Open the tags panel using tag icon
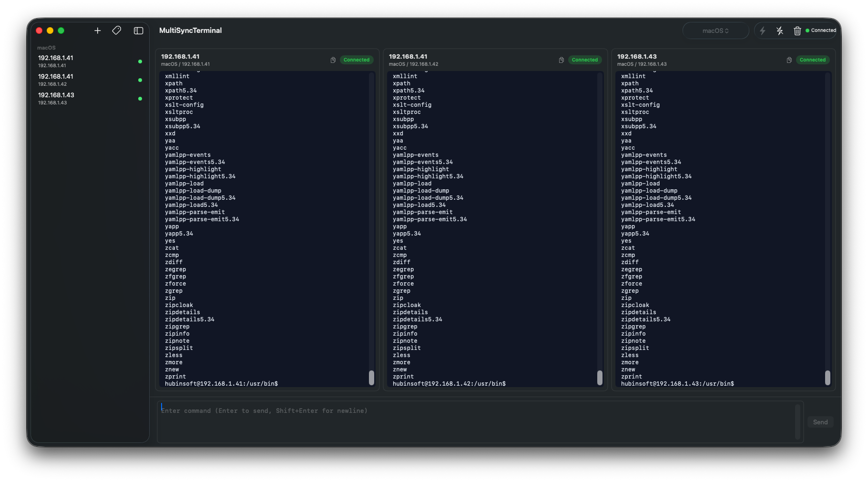 coord(117,31)
